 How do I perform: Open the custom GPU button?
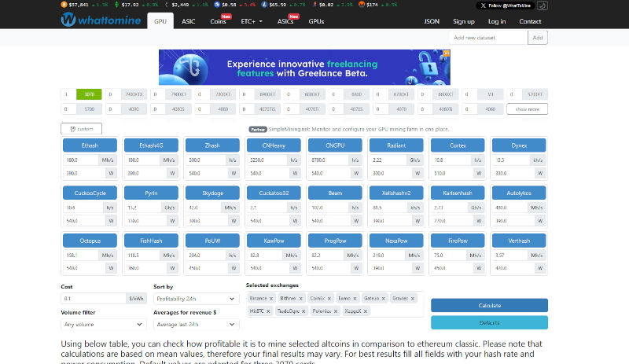(x=82, y=129)
